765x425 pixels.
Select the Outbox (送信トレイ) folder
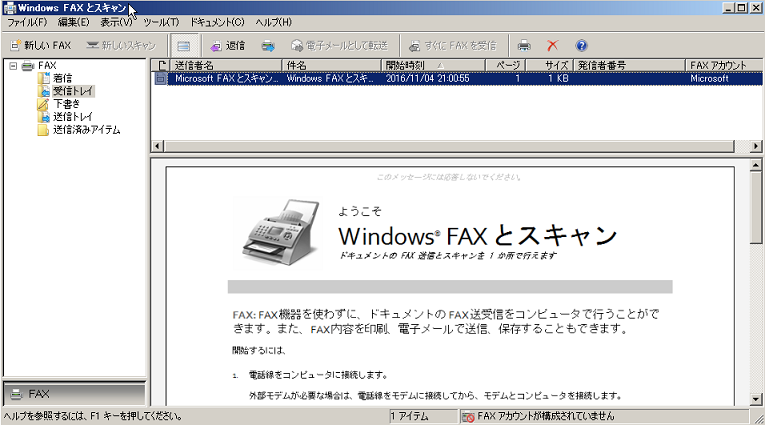pos(73,117)
